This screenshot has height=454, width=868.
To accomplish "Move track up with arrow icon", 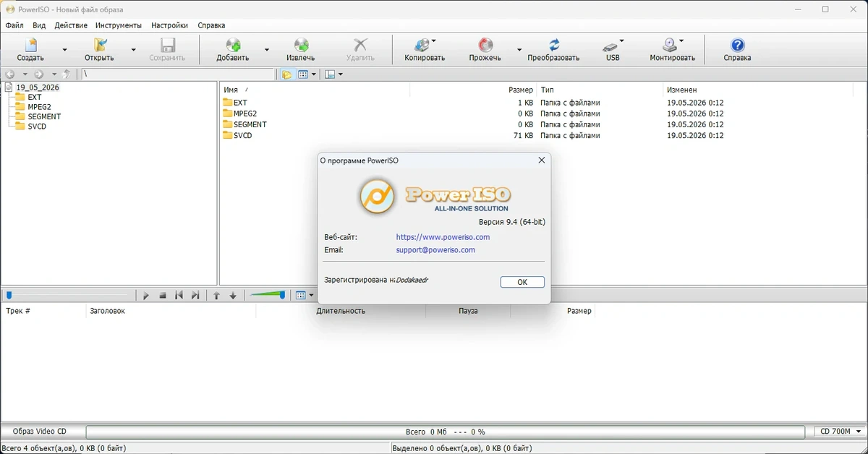I will 216,296.
